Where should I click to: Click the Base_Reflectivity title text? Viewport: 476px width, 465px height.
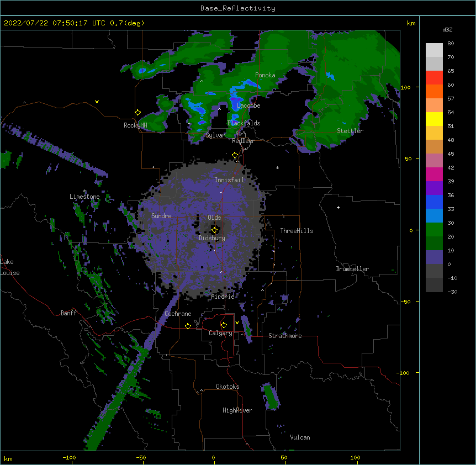click(238, 8)
